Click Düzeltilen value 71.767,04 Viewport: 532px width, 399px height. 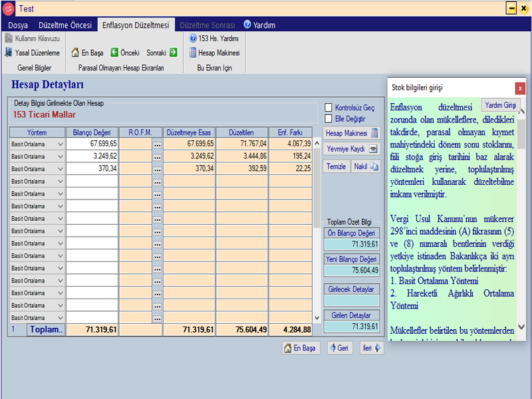coord(242,144)
